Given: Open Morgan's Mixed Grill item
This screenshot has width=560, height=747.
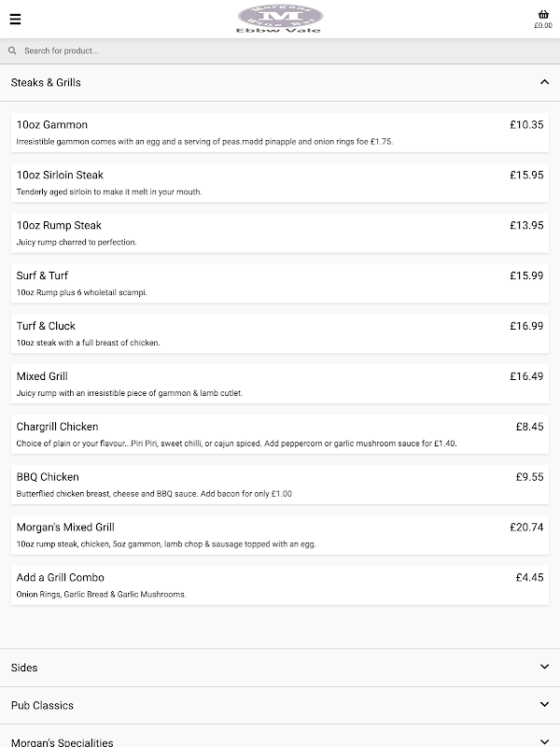Looking at the screenshot, I should [x=280, y=536].
